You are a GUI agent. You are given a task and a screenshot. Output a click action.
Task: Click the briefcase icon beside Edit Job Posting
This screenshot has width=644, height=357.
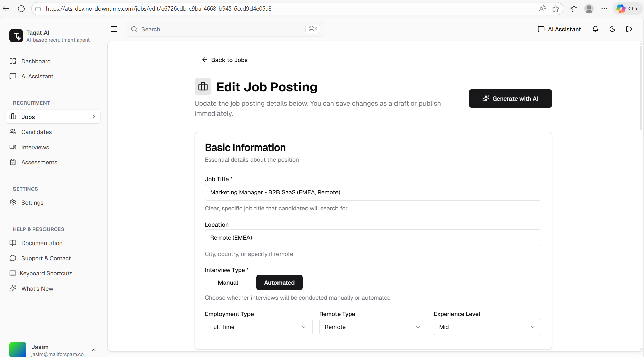point(203,87)
